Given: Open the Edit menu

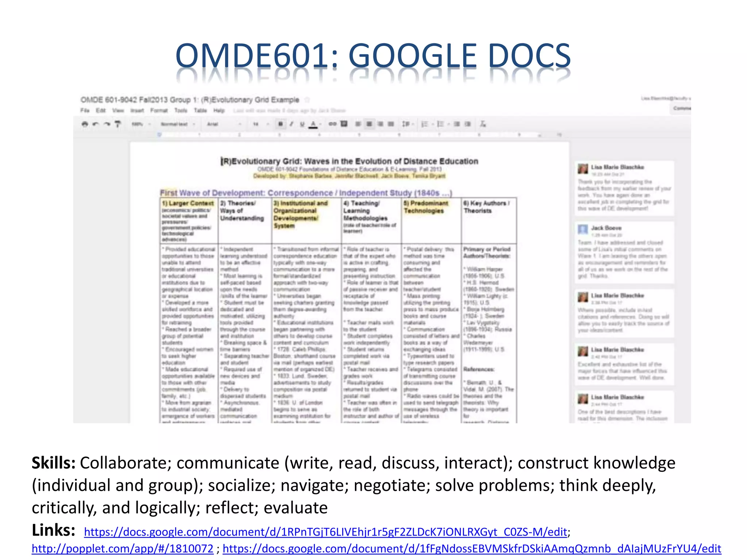Looking at the screenshot, I should click(x=101, y=110).
